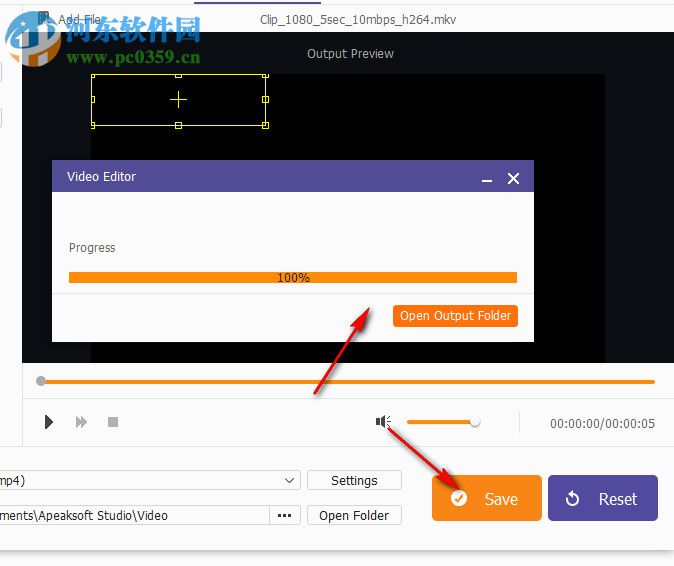Mute the audio with speaker icon

383,422
